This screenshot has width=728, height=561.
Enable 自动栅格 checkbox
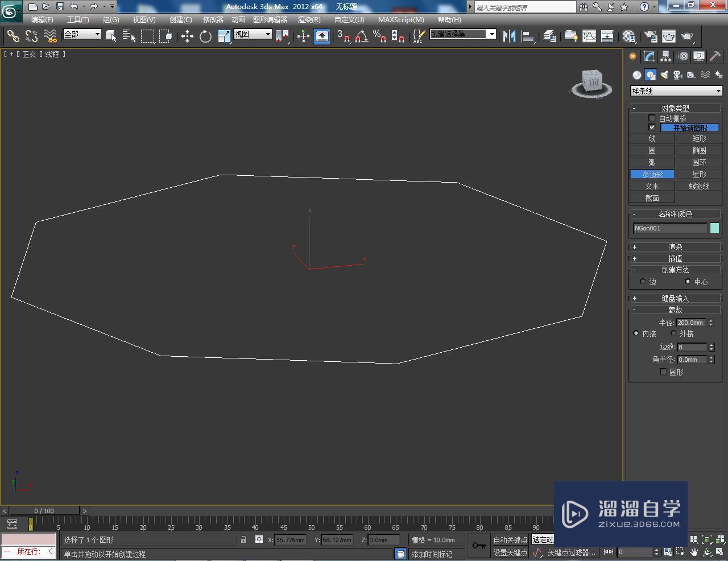[652, 118]
